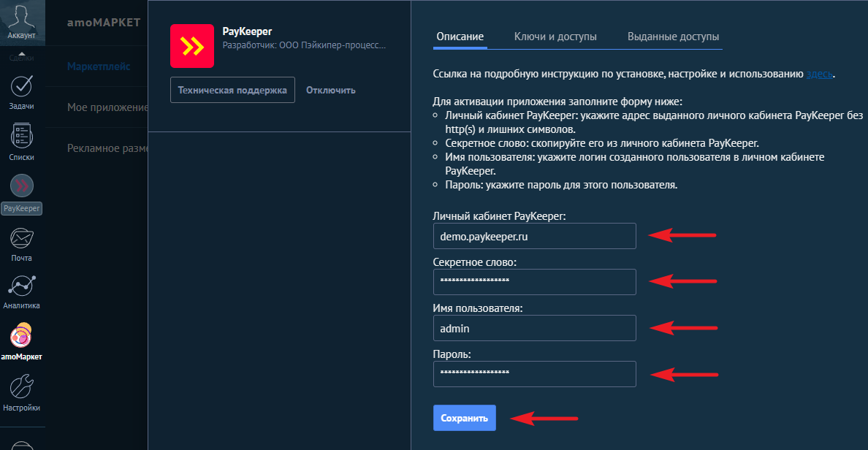Click the Имя пользователя field with admin
The width and height of the screenshot is (868, 450).
click(x=534, y=328)
